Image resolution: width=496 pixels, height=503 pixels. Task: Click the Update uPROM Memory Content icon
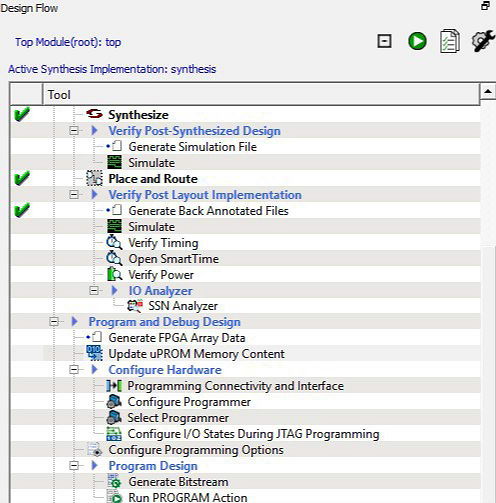94,353
